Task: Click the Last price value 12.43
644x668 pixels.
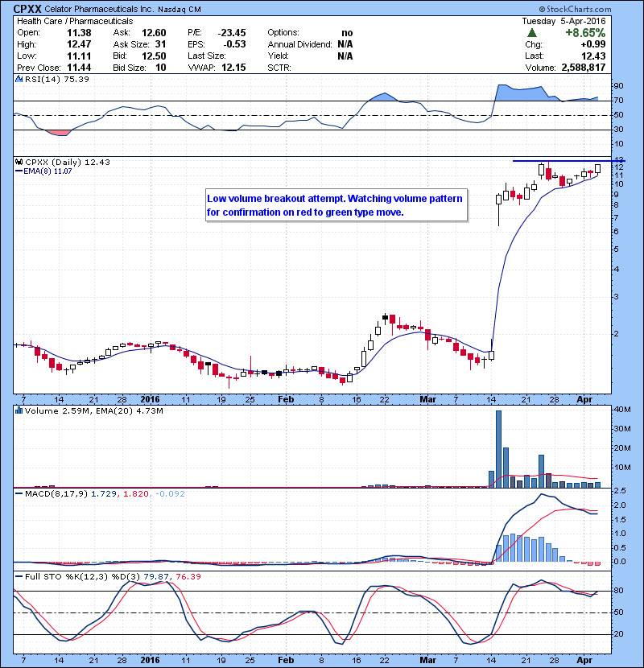Action: pos(593,56)
